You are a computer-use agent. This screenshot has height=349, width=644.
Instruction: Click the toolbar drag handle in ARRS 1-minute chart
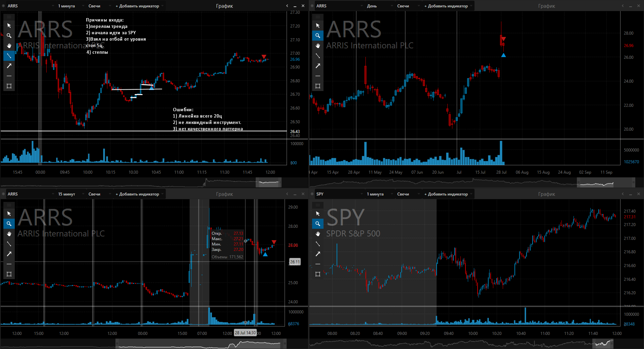(x=9, y=17)
